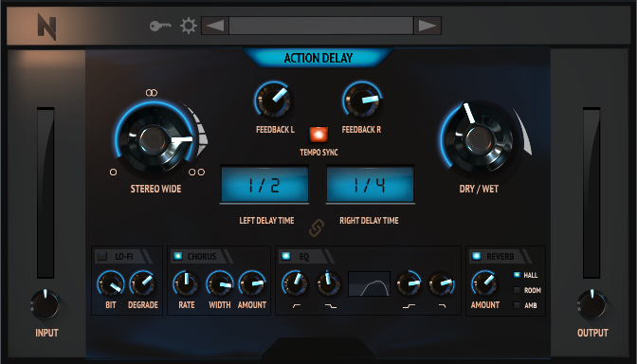Click the EQ high-pass filter knob
The width and height of the screenshot is (637, 364).
tap(296, 283)
